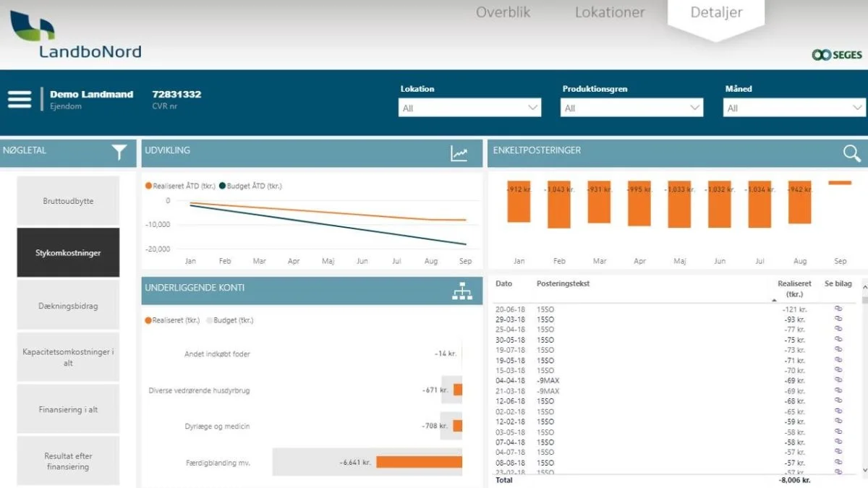Switch to the Overblik tab
This screenshot has width=868, height=488.
point(503,12)
